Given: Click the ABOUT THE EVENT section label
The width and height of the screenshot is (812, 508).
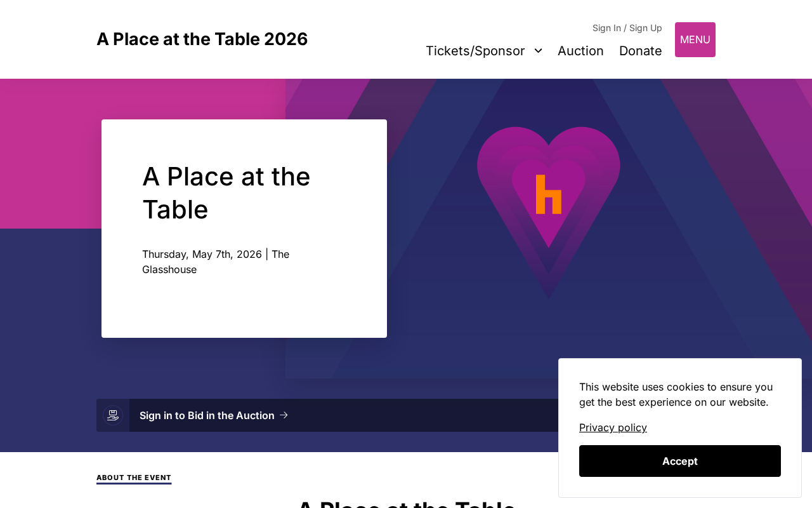Looking at the screenshot, I should pyautogui.click(x=134, y=478).
